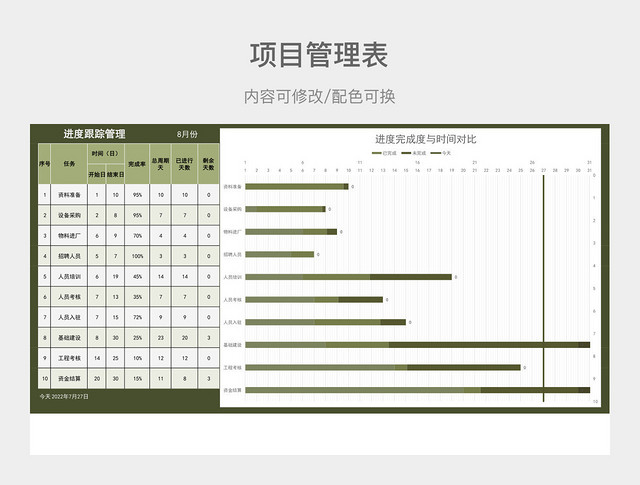Click the 35% completion rate cell
This screenshot has height=485, width=640.
click(x=137, y=297)
